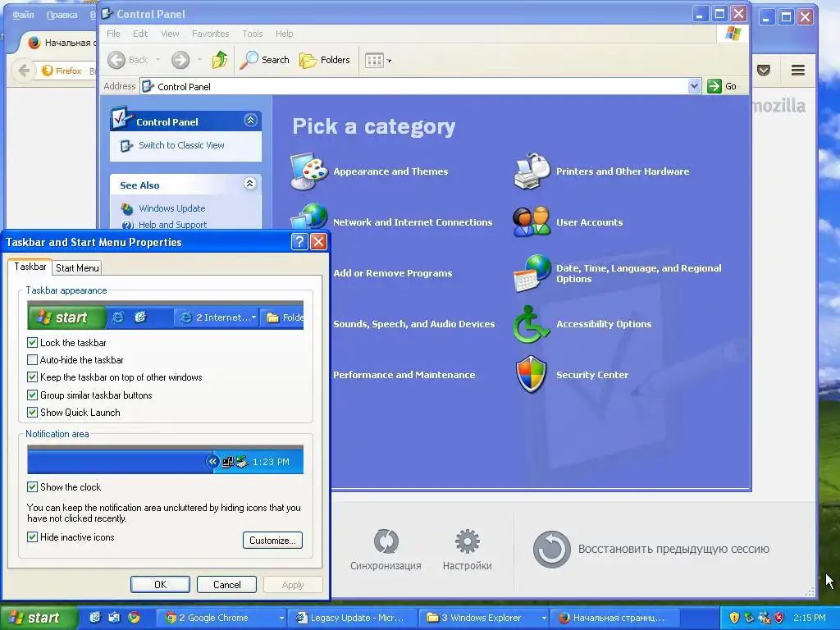The image size is (840, 630).
Task: Select the Taskbar tab
Action: click(x=30, y=267)
